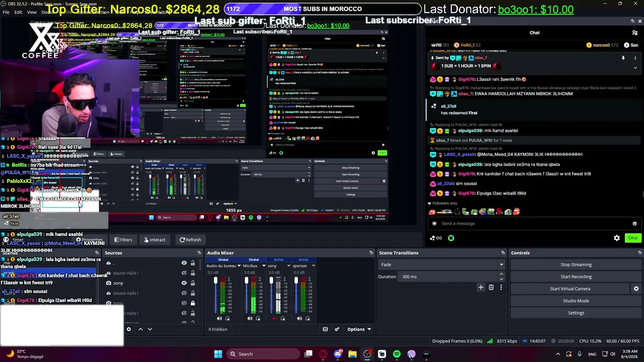Open the Edit menu
644x362 pixels.
[18, 12]
